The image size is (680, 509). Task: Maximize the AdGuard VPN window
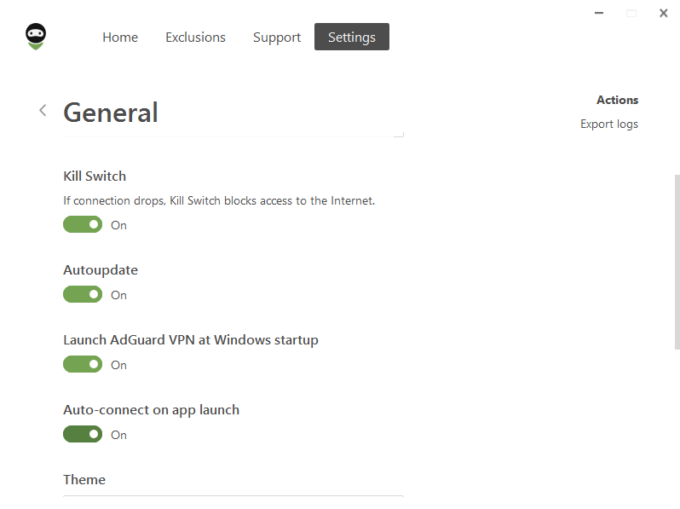[631, 14]
